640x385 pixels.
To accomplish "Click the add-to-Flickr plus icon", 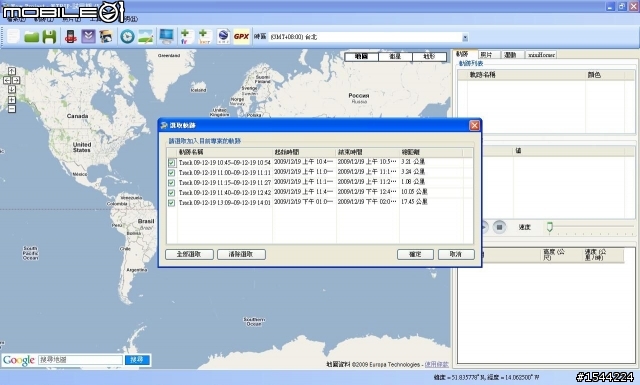I will [x=186, y=37].
